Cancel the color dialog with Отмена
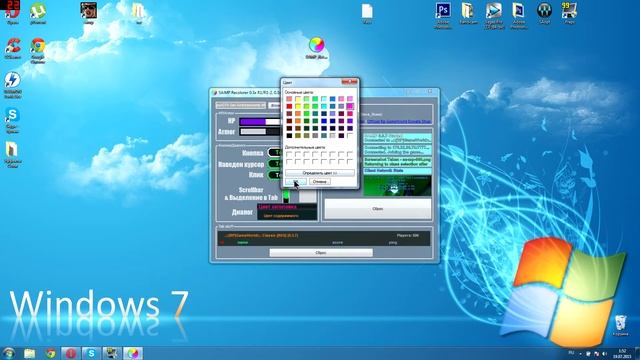This screenshot has height=360, width=640. (x=320, y=182)
